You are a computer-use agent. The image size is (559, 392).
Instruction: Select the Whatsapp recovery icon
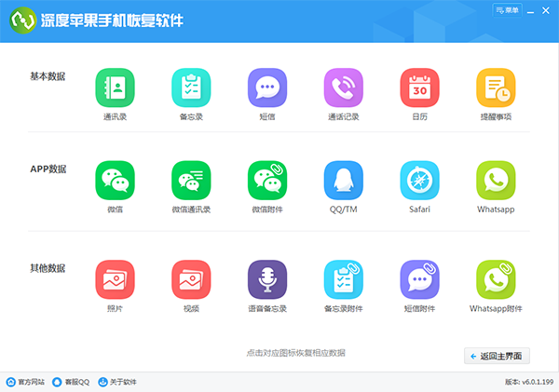pyautogui.click(x=496, y=180)
